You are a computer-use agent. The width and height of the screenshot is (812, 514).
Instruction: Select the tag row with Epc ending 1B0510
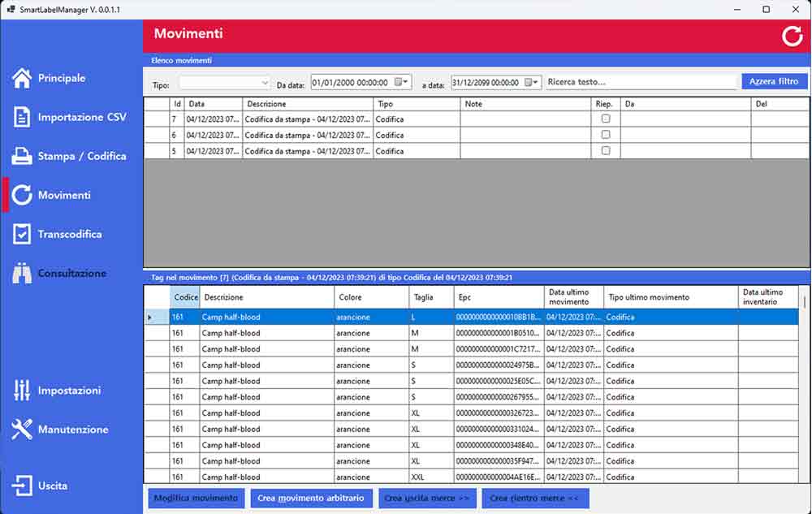pos(471,334)
